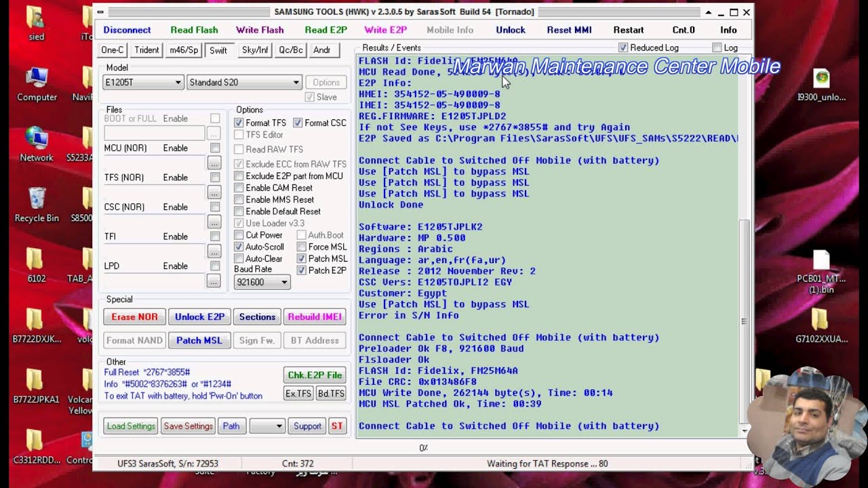Click Write E2P command
Screen dimensions: 868x488
(x=385, y=30)
